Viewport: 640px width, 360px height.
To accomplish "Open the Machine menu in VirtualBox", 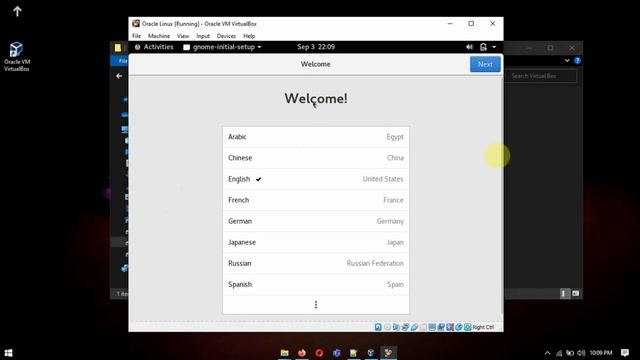I will (x=159, y=36).
